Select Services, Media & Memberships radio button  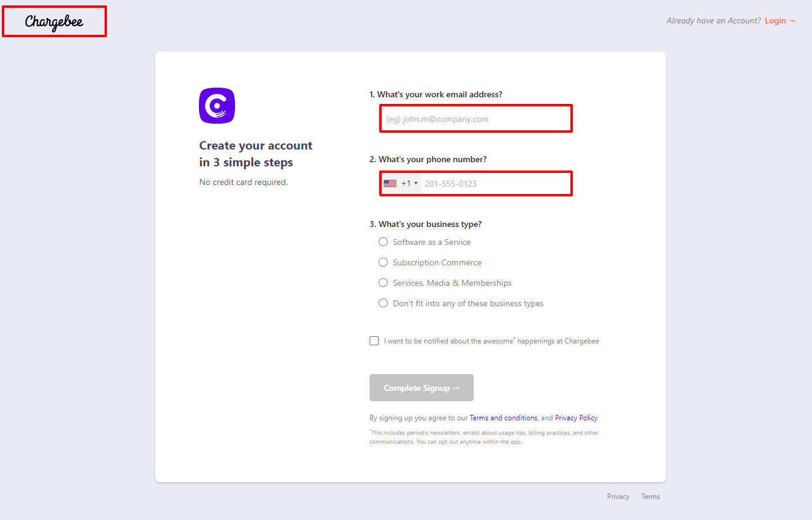pos(383,283)
